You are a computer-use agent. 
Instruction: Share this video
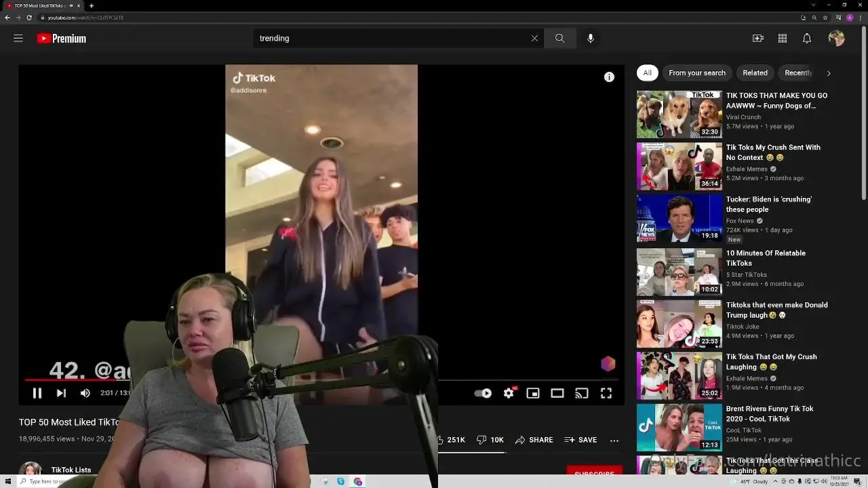click(534, 440)
